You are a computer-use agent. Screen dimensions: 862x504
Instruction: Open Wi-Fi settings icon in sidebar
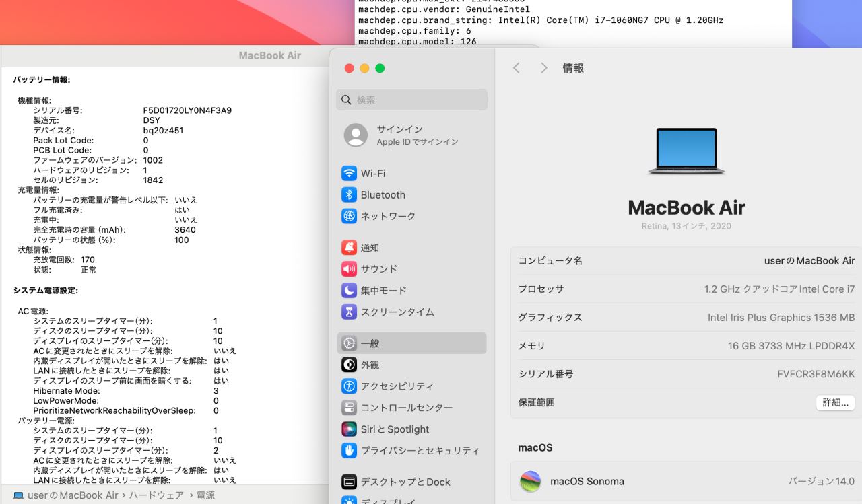pyautogui.click(x=349, y=174)
